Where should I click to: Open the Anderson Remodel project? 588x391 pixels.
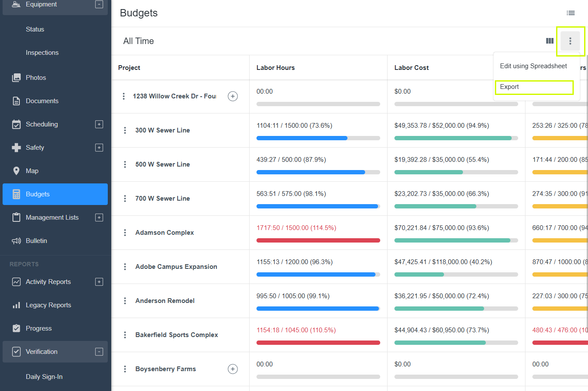[165, 301]
